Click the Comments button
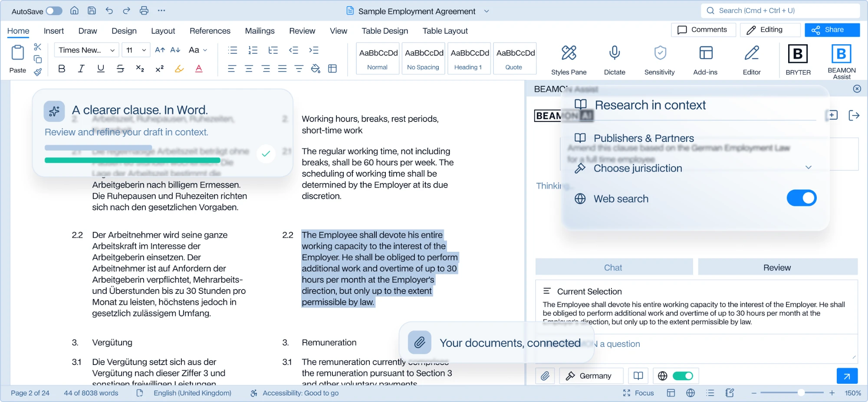Screen dimensions: 868x402 click(703, 30)
